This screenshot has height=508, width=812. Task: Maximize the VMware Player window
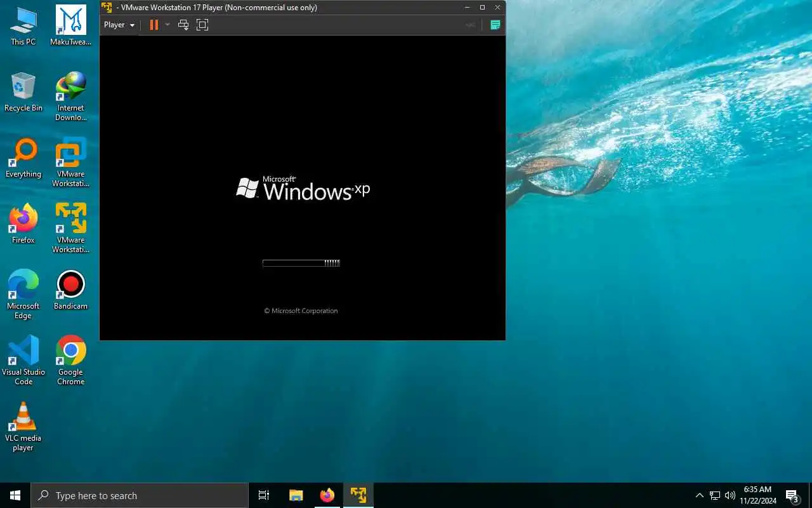482,7
